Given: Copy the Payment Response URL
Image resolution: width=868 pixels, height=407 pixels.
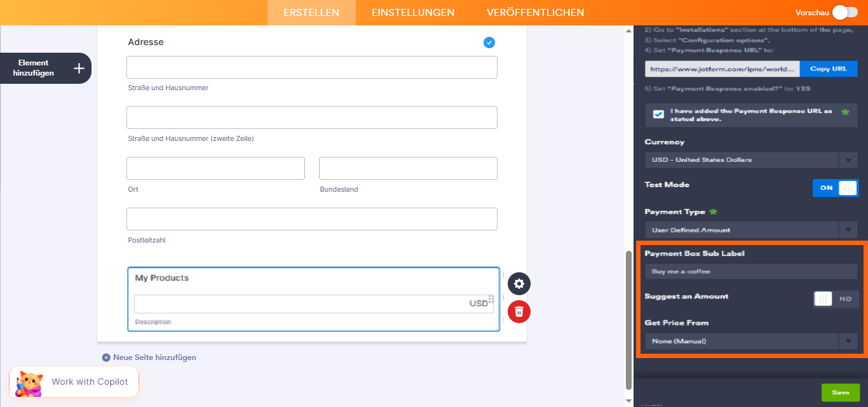Looking at the screenshot, I should 829,69.
